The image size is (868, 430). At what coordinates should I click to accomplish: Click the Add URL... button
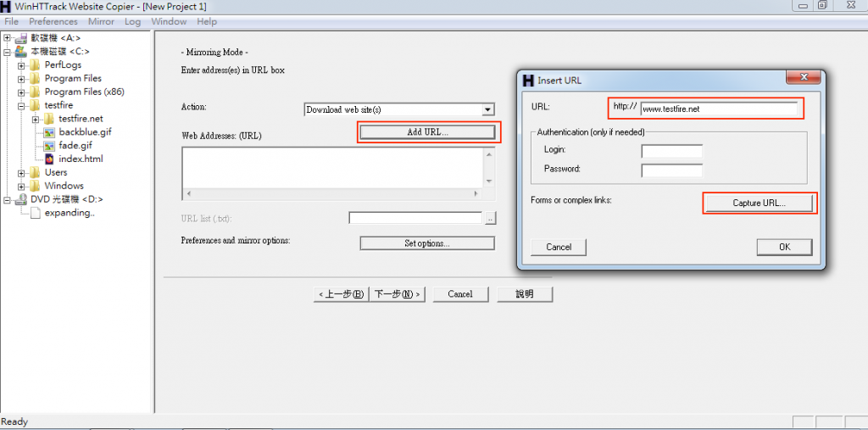(x=427, y=131)
